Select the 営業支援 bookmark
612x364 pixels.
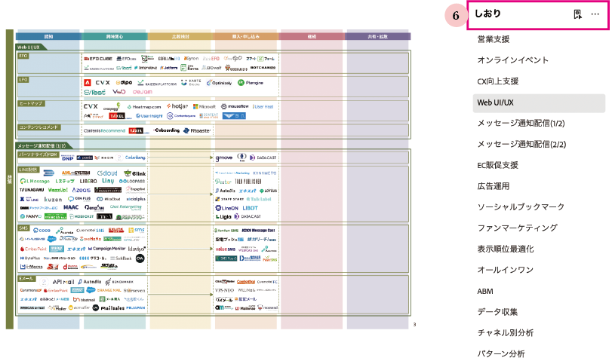click(x=494, y=39)
